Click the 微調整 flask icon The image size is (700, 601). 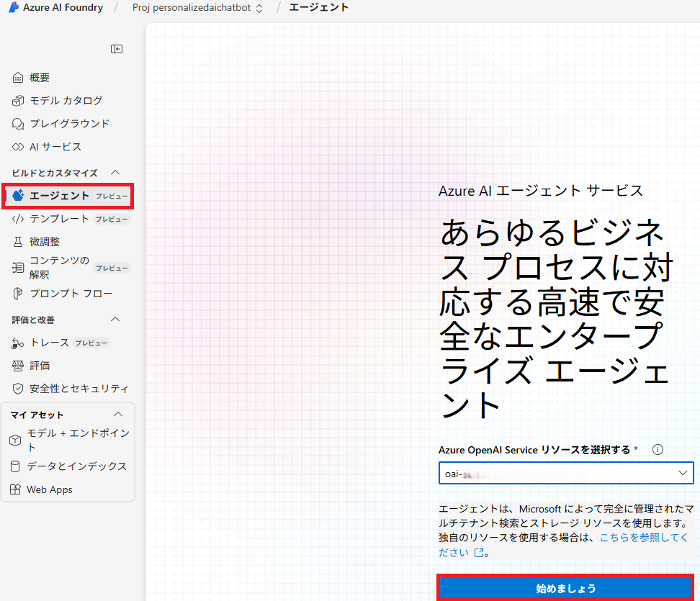(x=18, y=242)
